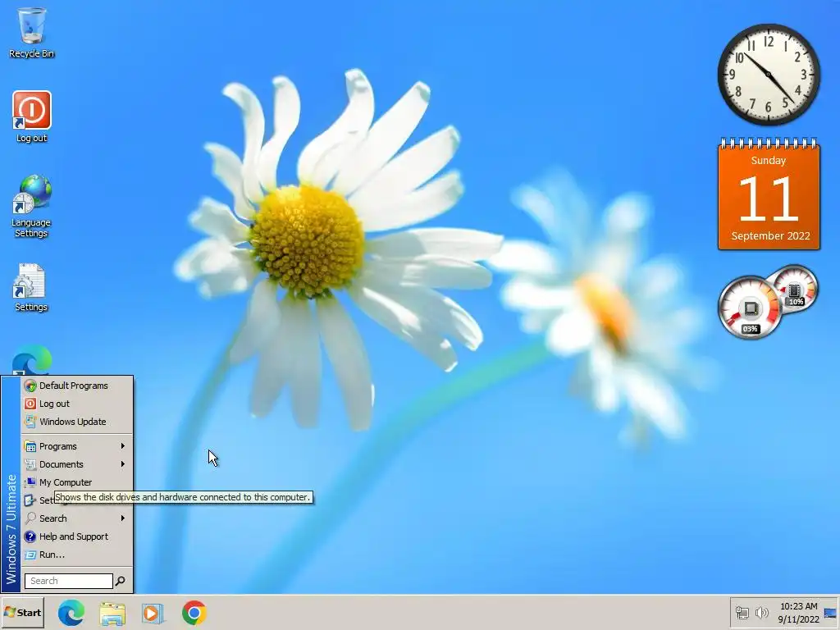840x630 pixels.
Task: Click the search magnifier icon in Start menu
Action: click(x=121, y=581)
